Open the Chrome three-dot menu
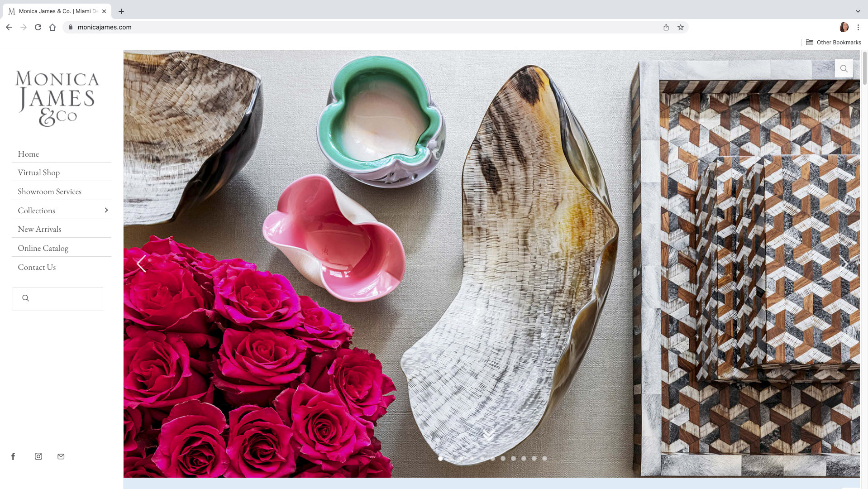Viewport: 868px width, 489px height. click(x=858, y=27)
